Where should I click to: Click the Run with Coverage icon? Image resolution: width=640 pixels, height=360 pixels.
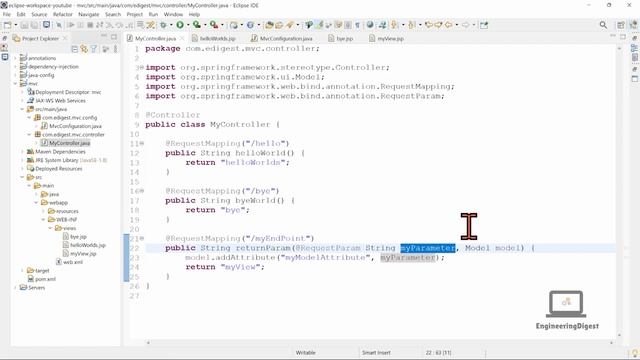click(197, 25)
